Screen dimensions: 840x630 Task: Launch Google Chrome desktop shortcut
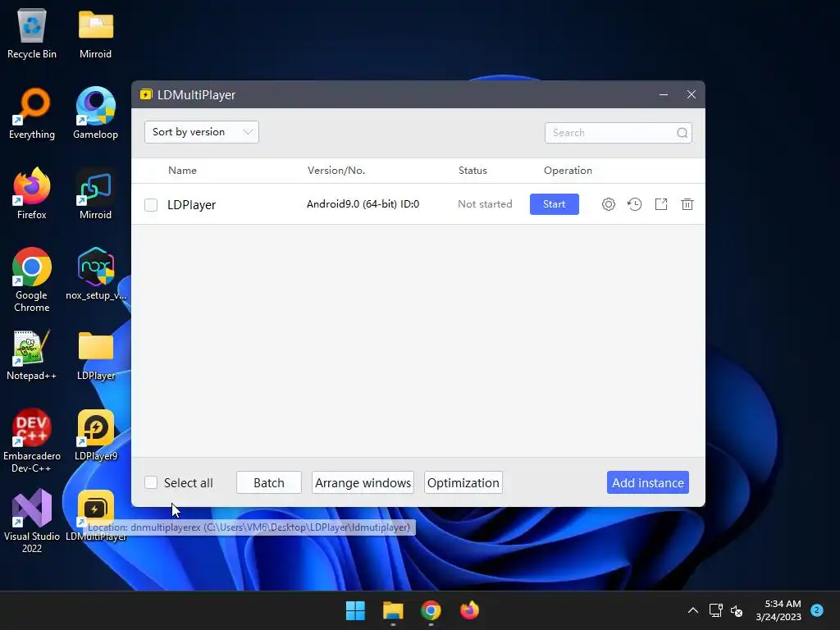[x=32, y=280]
